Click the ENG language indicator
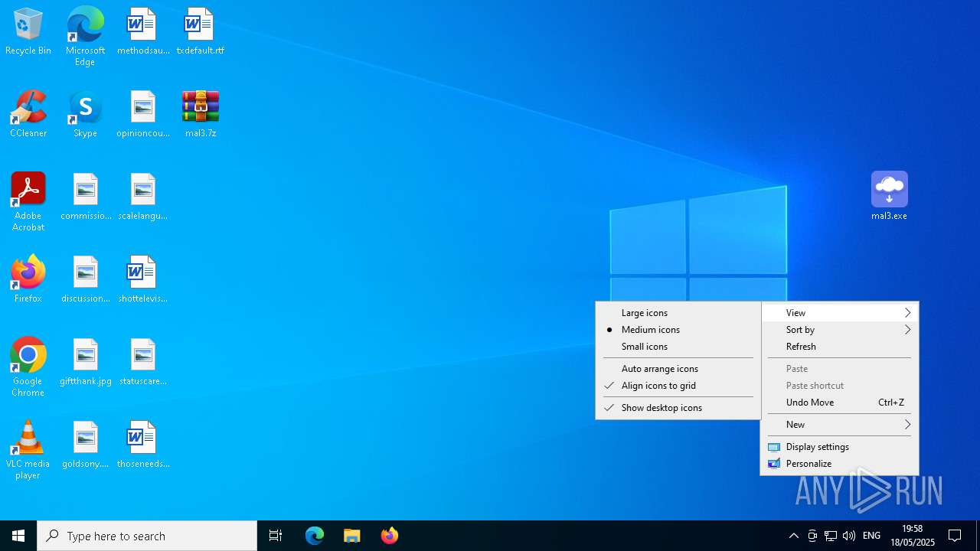The image size is (980, 551). [x=871, y=536]
